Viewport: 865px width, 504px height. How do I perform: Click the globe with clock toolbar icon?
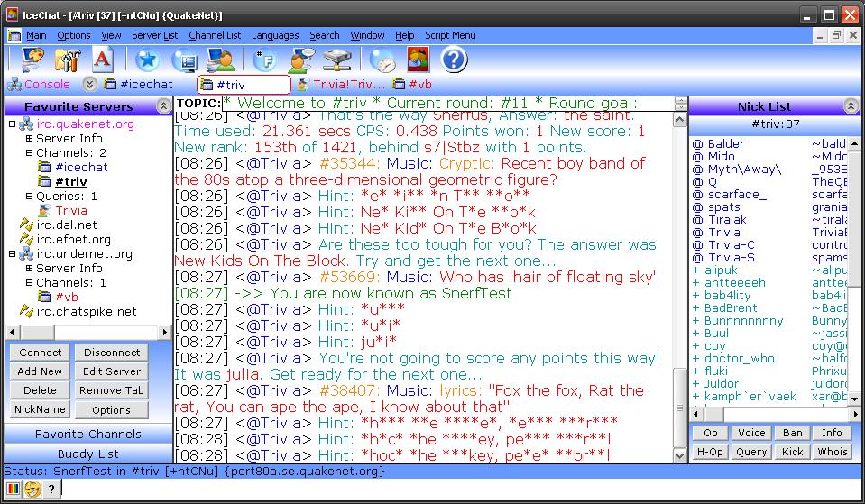[x=382, y=60]
